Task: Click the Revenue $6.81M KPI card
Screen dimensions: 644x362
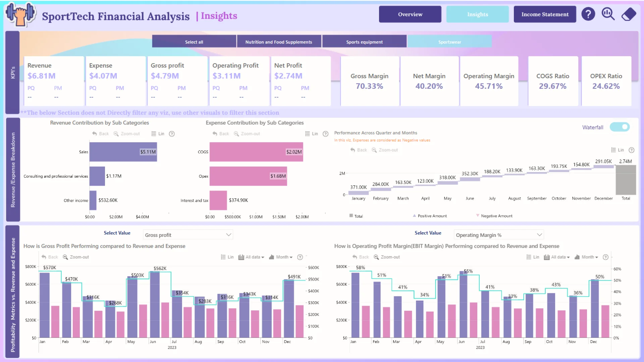Action: pyautogui.click(x=54, y=81)
